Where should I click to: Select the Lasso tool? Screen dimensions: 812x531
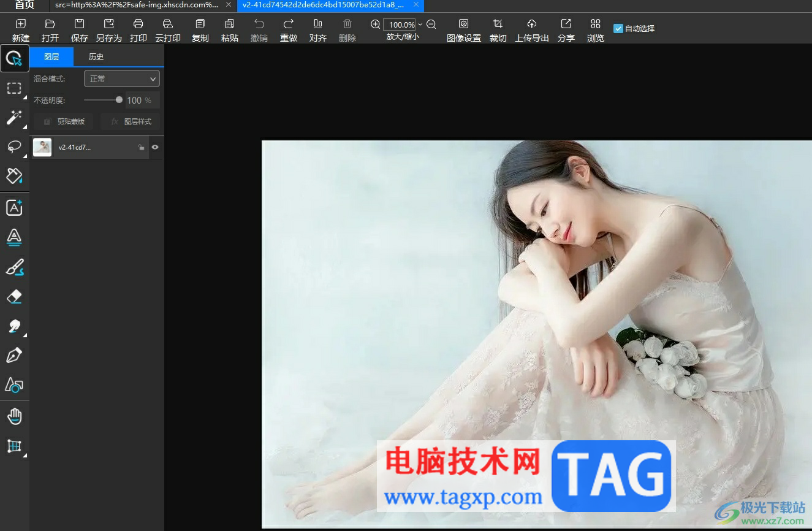click(x=14, y=147)
